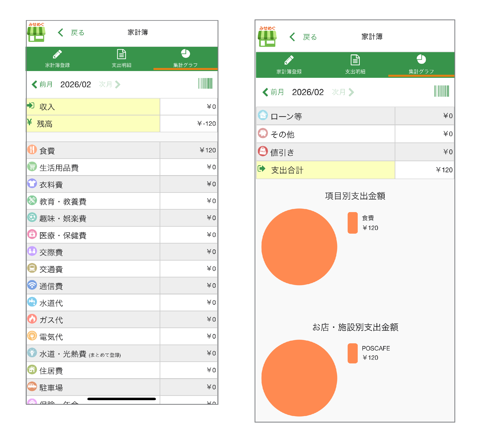
Task: Tap the その他 piggy bank icon
Action: (263, 133)
